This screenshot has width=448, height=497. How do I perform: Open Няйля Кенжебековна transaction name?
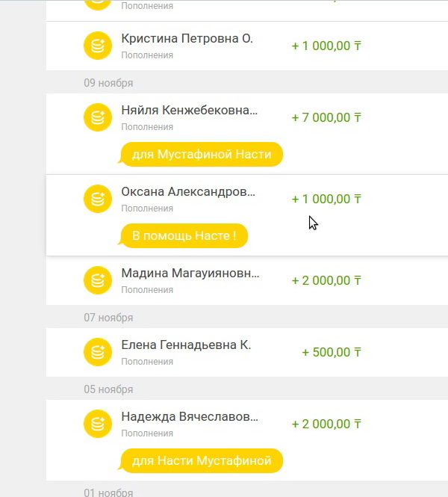click(x=190, y=111)
